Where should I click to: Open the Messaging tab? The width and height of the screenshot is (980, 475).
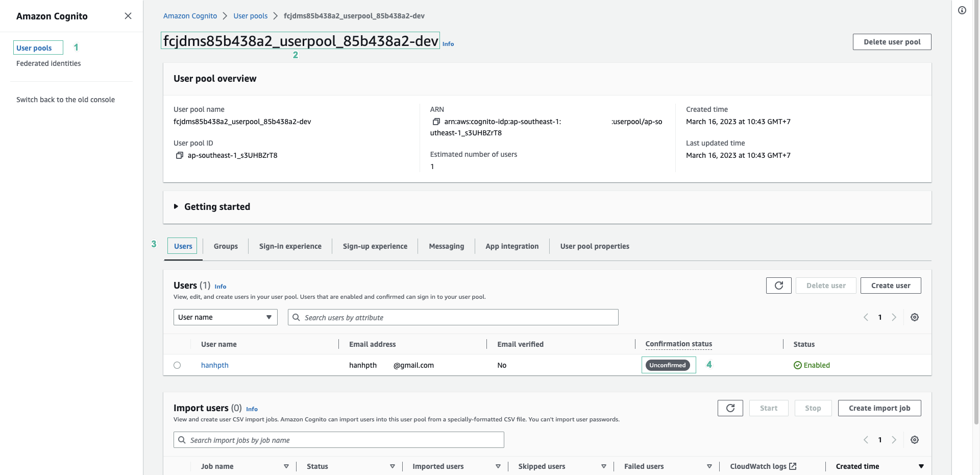[447, 246]
